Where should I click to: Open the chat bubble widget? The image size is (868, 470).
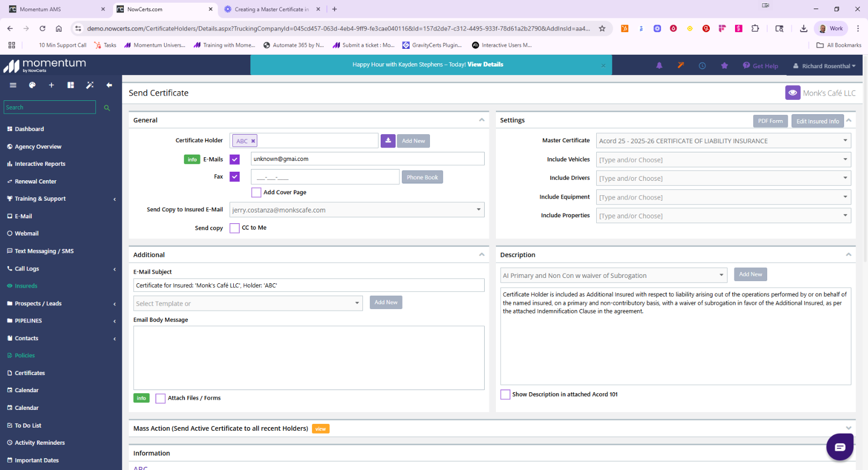[x=840, y=447]
